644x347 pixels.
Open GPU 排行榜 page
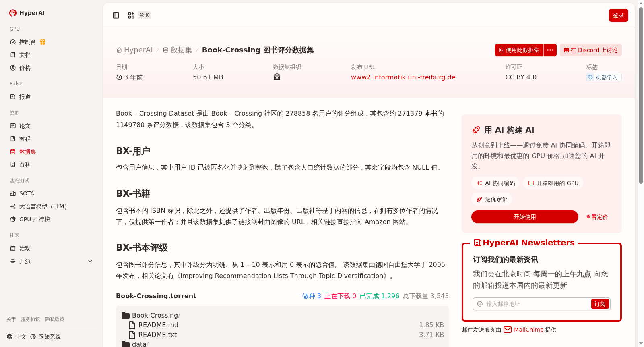point(35,219)
